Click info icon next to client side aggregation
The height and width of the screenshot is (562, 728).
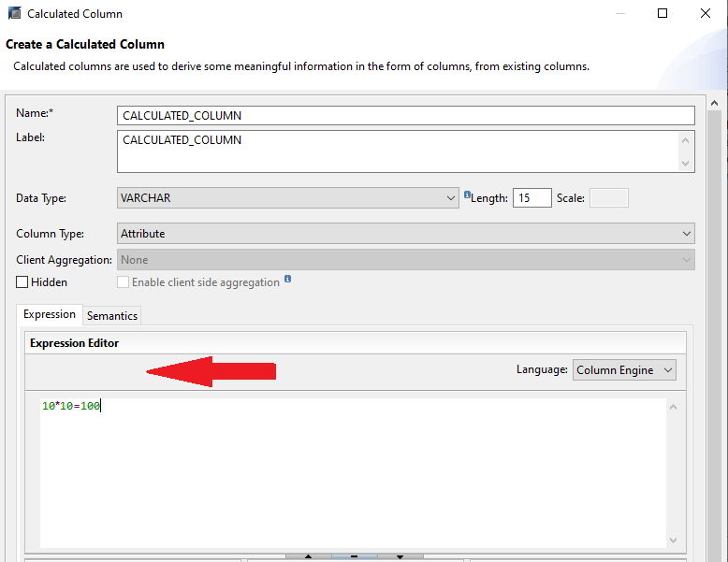click(x=288, y=279)
